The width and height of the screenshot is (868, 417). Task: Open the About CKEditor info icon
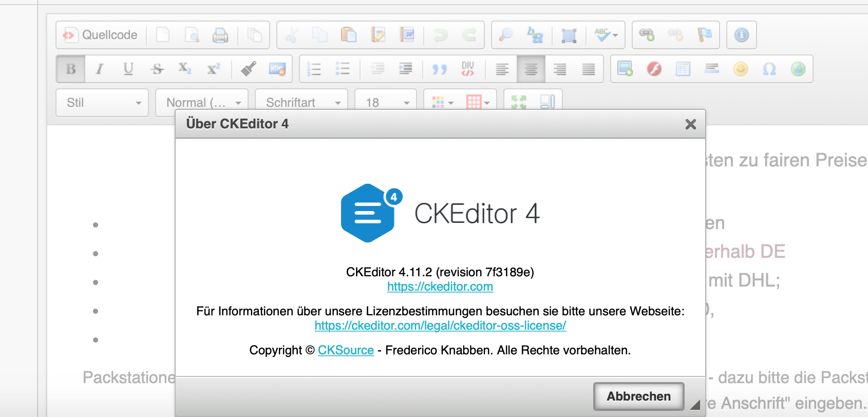tap(741, 35)
